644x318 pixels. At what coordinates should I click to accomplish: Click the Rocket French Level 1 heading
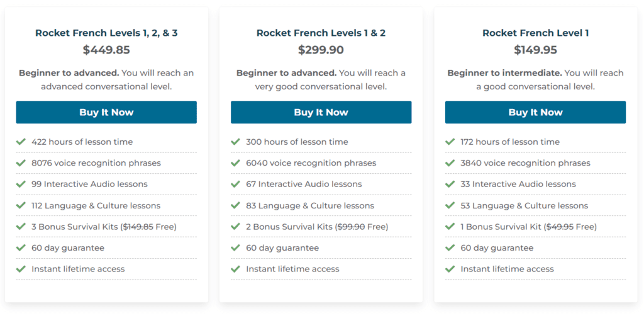(535, 33)
